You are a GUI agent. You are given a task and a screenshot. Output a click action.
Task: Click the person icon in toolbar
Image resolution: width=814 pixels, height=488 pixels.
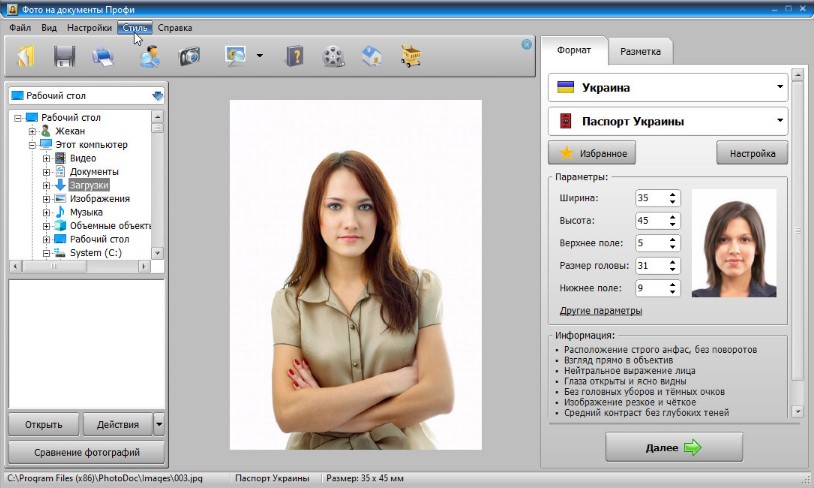point(150,56)
